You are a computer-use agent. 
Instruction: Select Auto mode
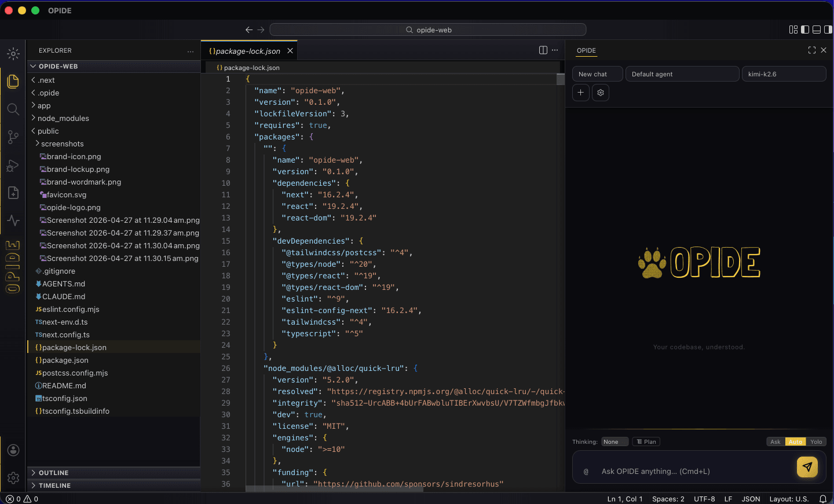click(x=795, y=442)
